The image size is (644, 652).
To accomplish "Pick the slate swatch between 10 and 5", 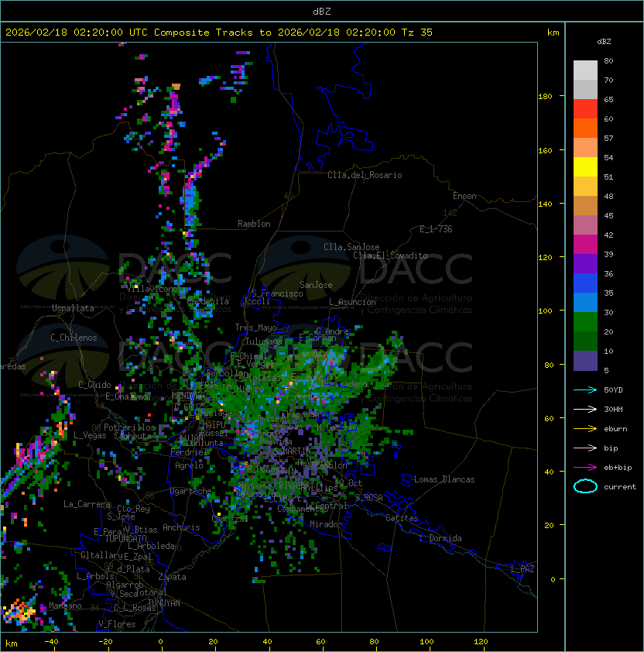I will [585, 361].
